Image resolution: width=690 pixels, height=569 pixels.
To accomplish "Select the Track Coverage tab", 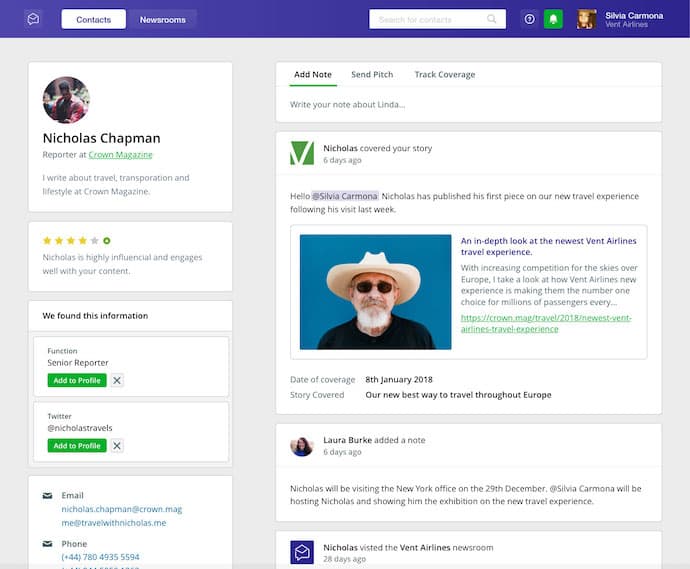I will tap(445, 75).
